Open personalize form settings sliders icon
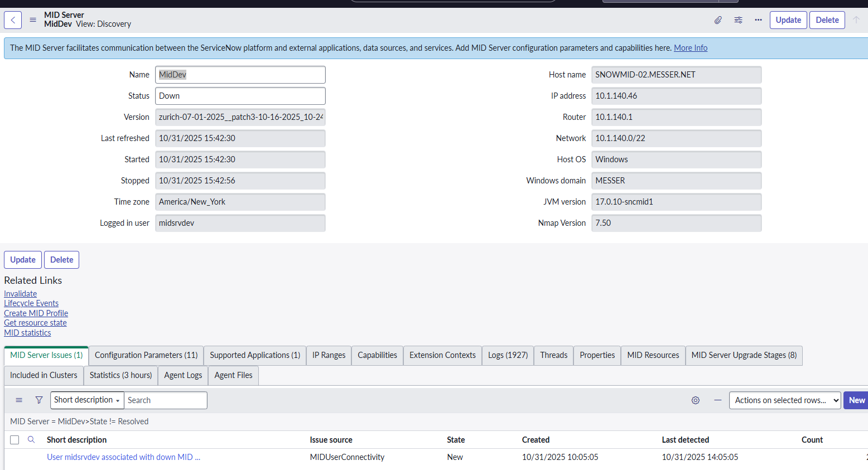This screenshot has height=470, width=868. click(x=738, y=20)
